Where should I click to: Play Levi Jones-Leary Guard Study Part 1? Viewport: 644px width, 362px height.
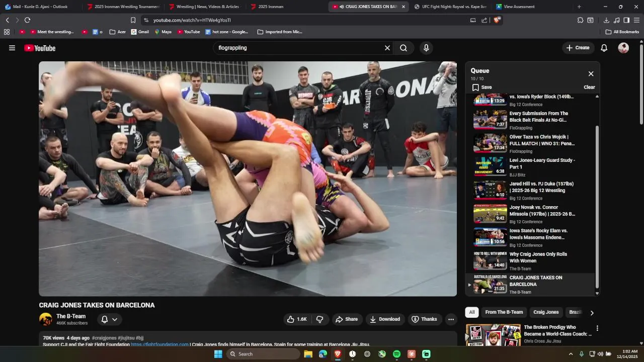click(530, 167)
